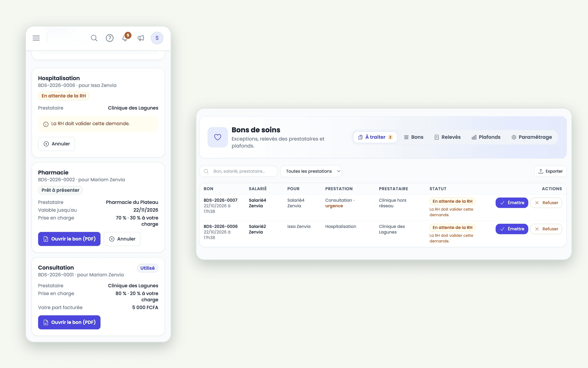This screenshot has height=368, width=588.
Task: Click the Utilisé badge on Consultation card
Action: point(147,268)
